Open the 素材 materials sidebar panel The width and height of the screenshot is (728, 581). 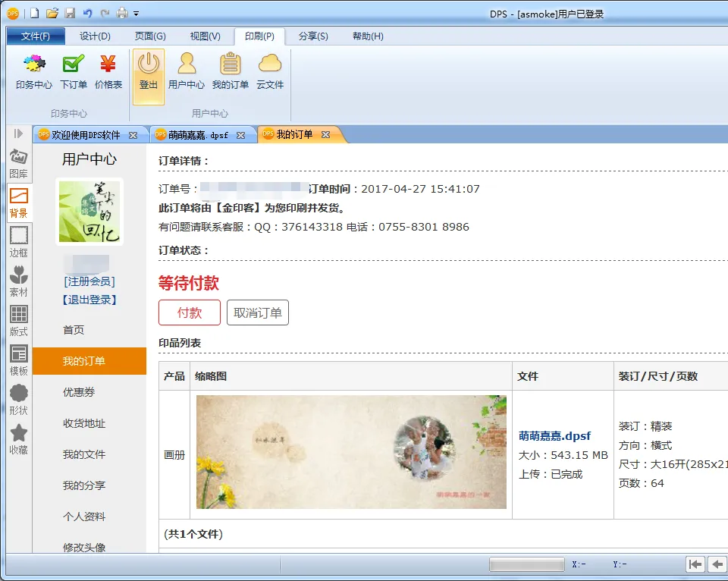tap(18, 282)
